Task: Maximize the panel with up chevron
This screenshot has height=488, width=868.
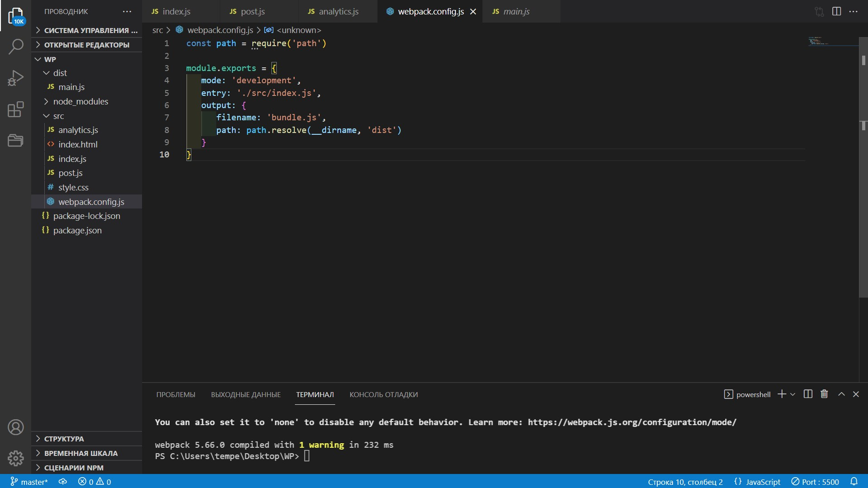Action: [841, 394]
